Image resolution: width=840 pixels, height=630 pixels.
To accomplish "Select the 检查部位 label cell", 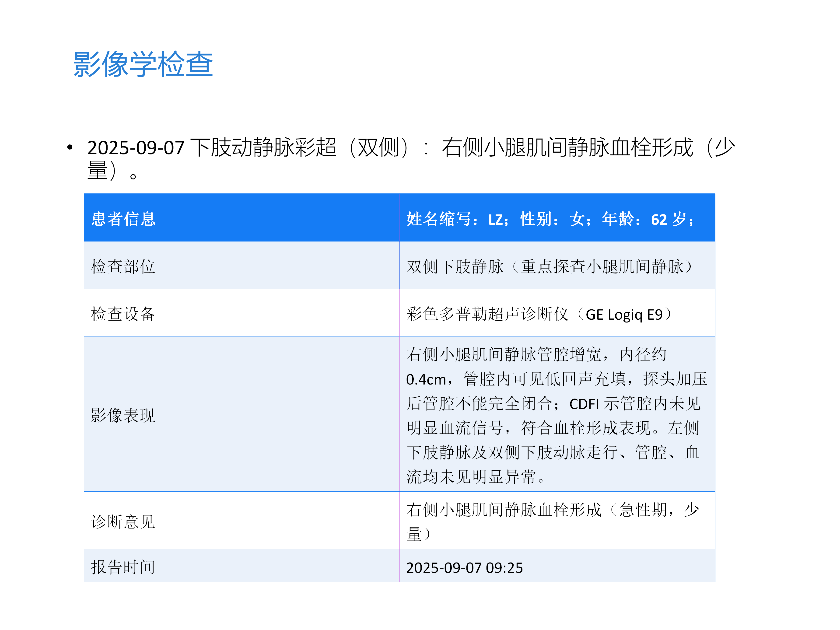I will [x=123, y=266].
